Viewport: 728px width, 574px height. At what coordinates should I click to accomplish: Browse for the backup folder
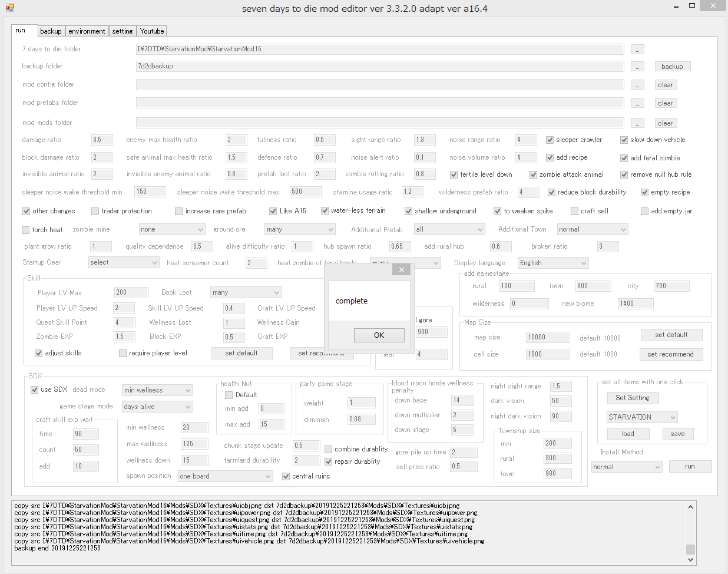(x=637, y=67)
